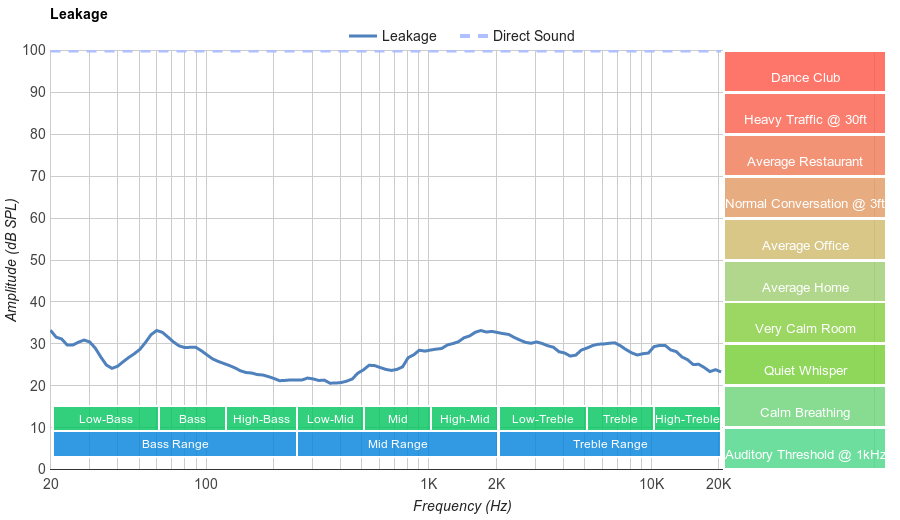Toggle the Direct Sound legend entry

[518, 36]
